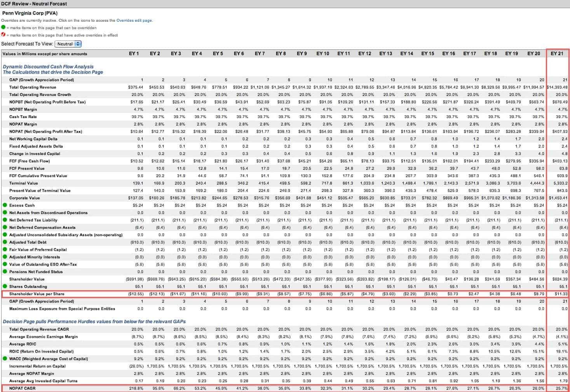Viewport: 570px width, 392px height.
Task: Click the Terminal Value row label
Action: tap(24, 183)
